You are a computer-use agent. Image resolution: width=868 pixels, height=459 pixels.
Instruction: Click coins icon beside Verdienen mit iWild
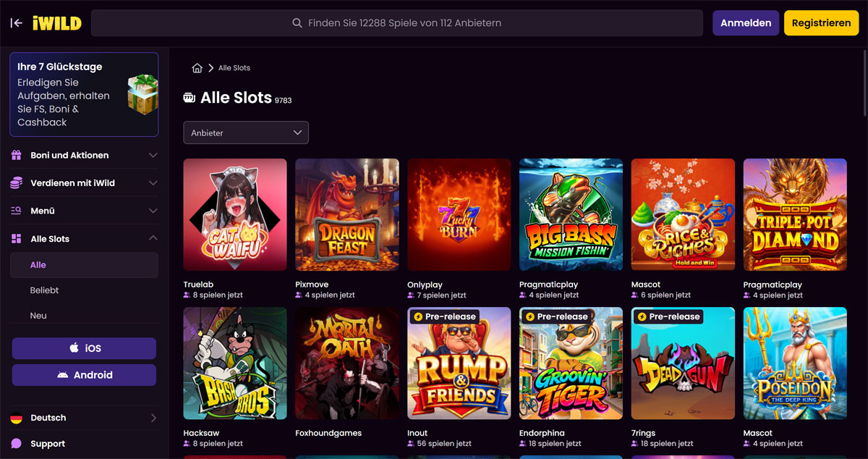[17, 183]
